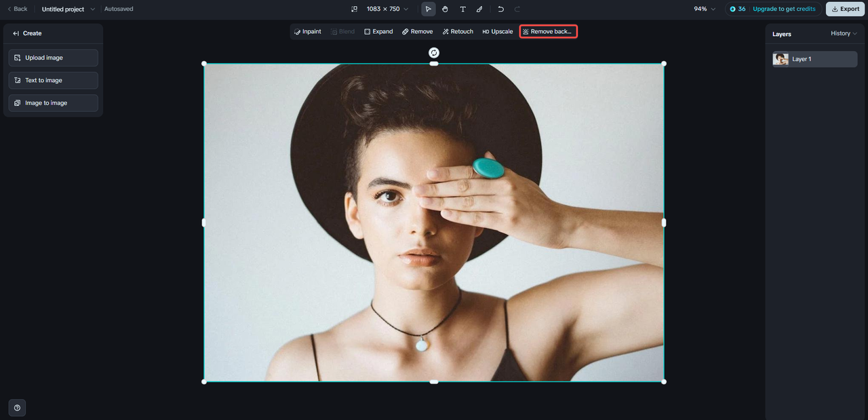Select the pointer (select) tool
Viewport: 868px width, 420px height.
point(429,9)
